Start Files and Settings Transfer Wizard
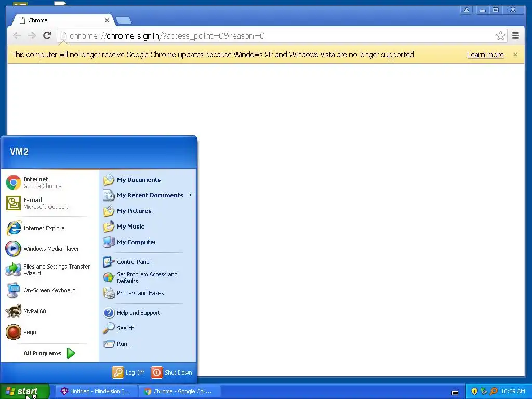 click(49, 270)
